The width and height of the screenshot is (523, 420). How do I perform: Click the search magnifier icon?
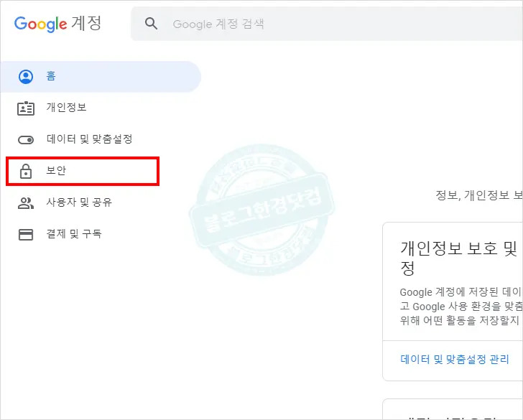(x=151, y=24)
